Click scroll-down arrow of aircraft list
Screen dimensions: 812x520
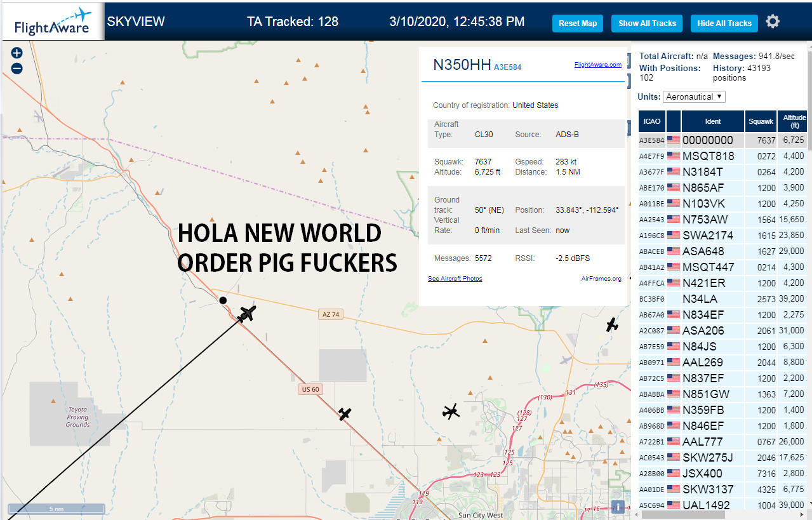coord(809,505)
